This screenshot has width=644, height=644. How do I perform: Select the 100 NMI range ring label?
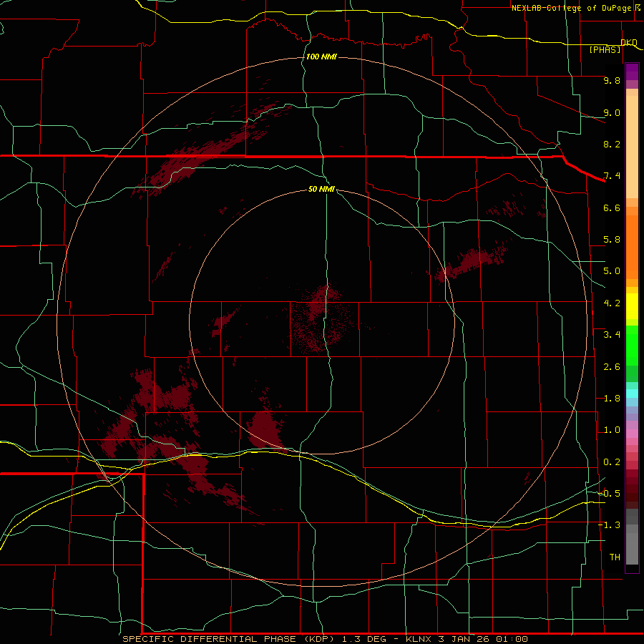coord(321,57)
